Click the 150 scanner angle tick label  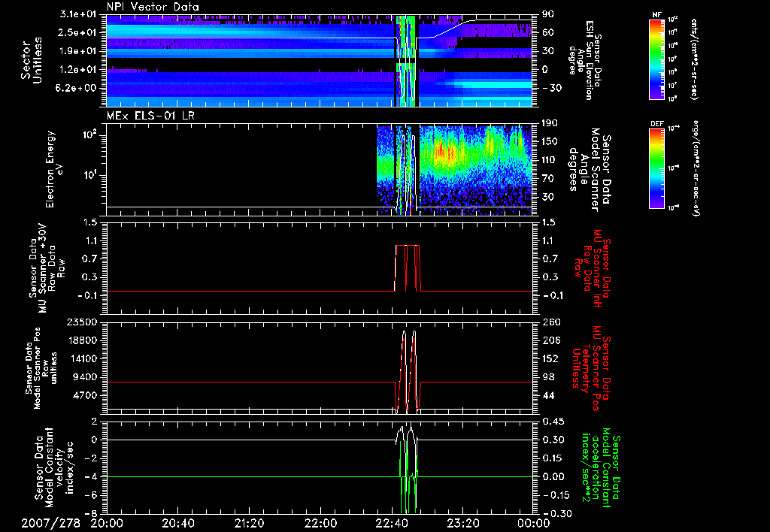550,141
